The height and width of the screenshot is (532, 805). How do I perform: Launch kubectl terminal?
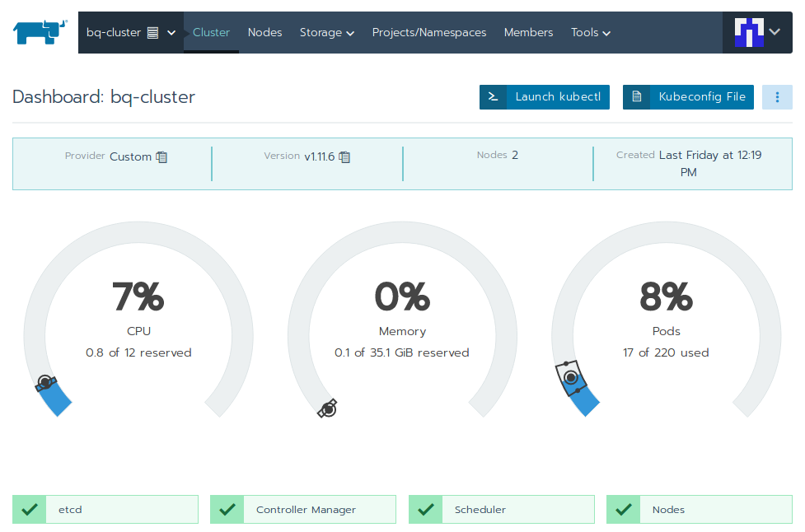[x=545, y=96]
